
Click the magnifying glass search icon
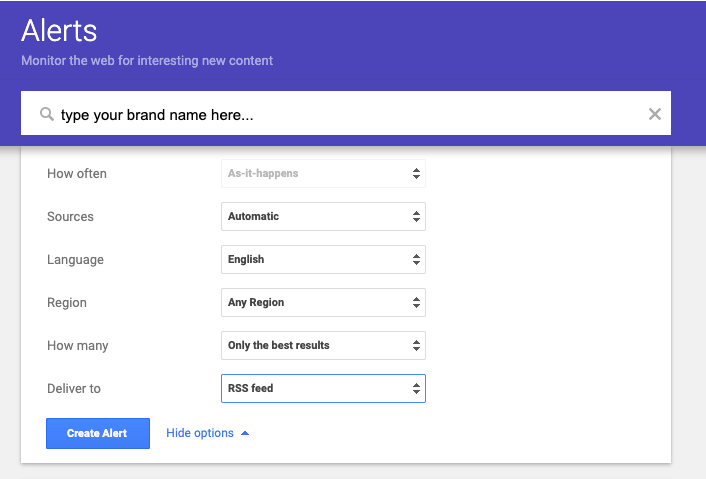[x=46, y=115]
